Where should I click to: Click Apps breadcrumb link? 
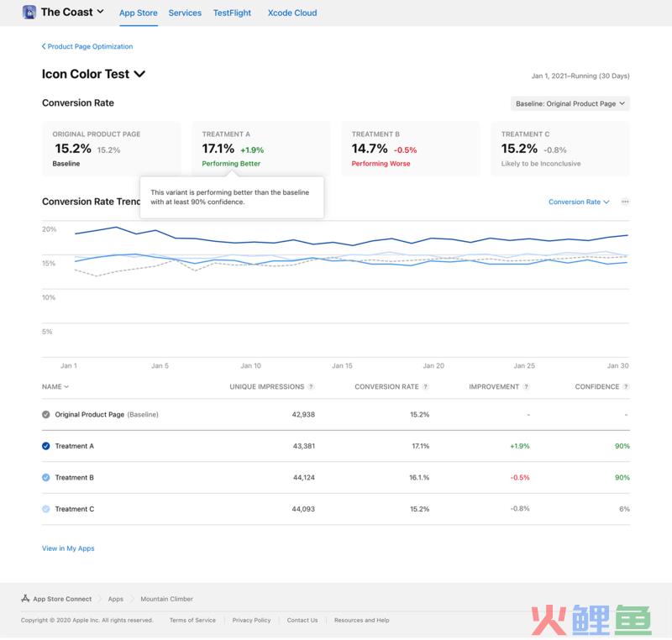(x=116, y=599)
